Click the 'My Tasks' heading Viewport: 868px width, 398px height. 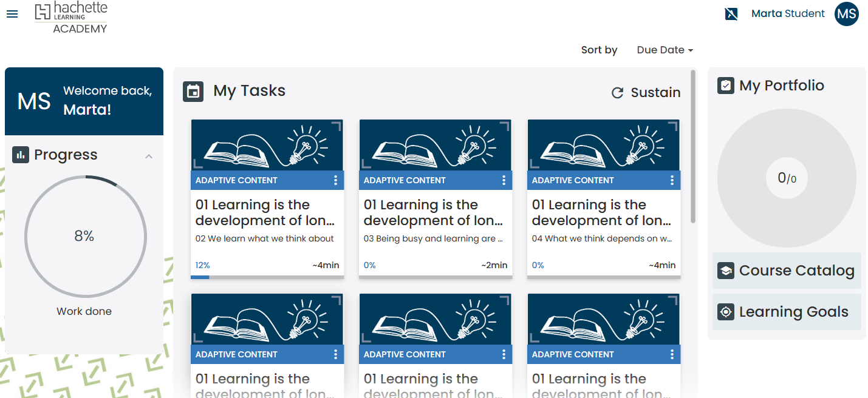tap(250, 91)
